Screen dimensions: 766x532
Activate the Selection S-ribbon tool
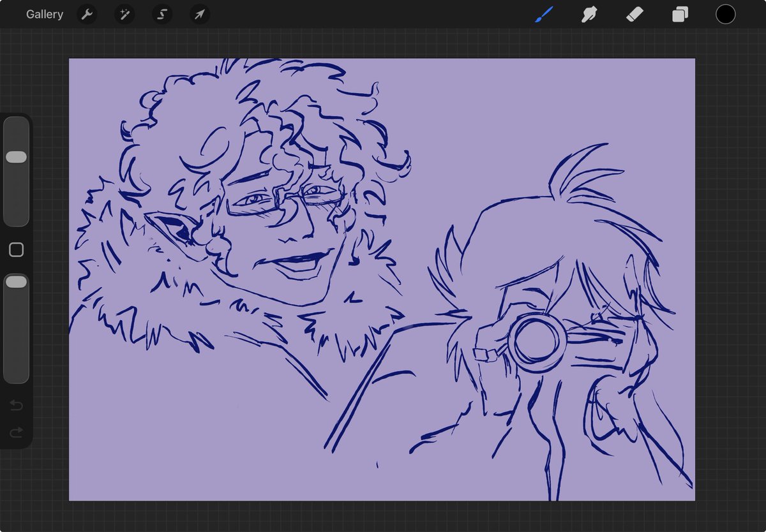(162, 14)
